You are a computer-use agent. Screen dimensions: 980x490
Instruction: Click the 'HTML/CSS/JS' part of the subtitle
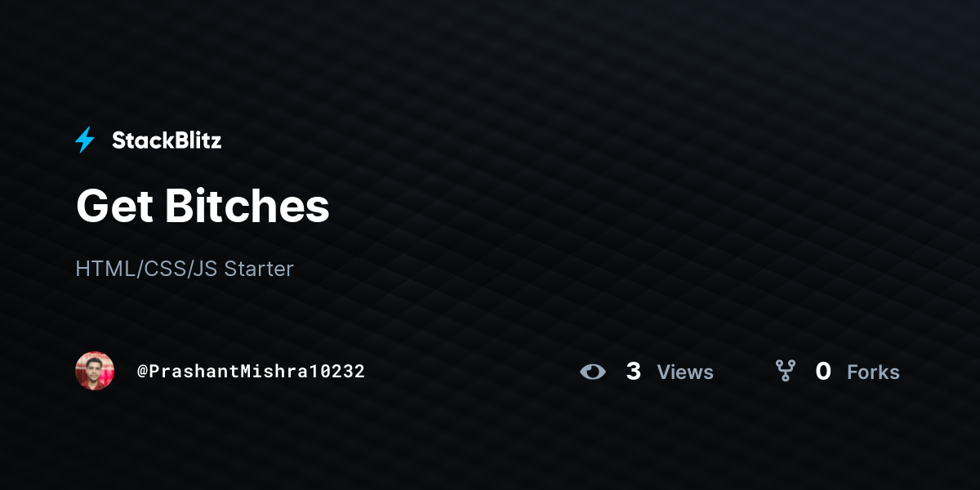147,269
